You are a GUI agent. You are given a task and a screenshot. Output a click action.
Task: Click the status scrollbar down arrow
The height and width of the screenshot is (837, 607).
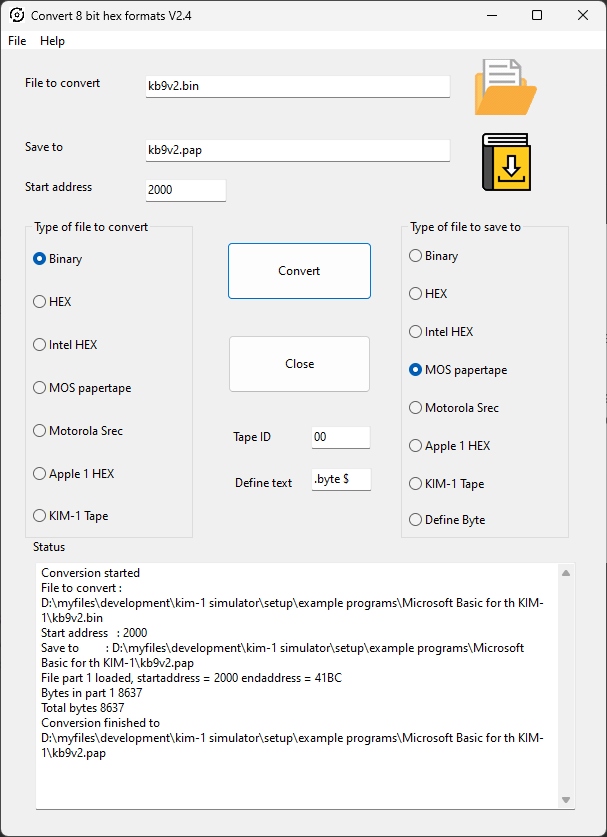(x=566, y=800)
